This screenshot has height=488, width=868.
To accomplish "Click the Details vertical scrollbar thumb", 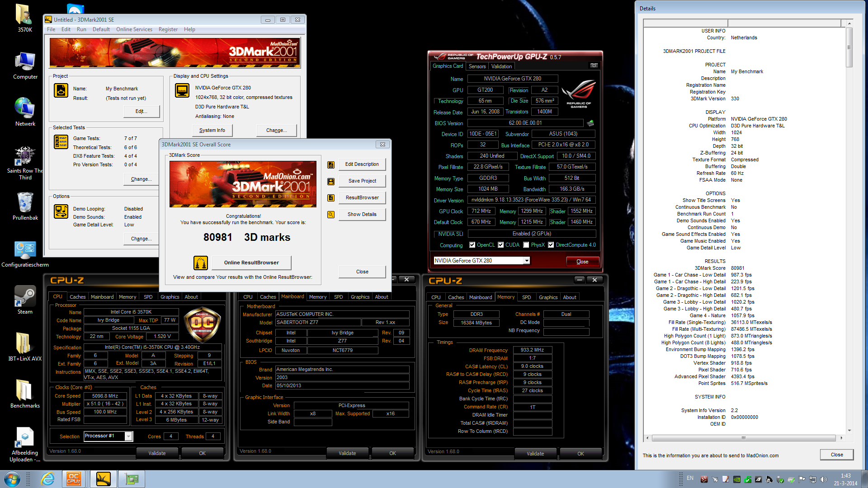I will tap(849, 47).
